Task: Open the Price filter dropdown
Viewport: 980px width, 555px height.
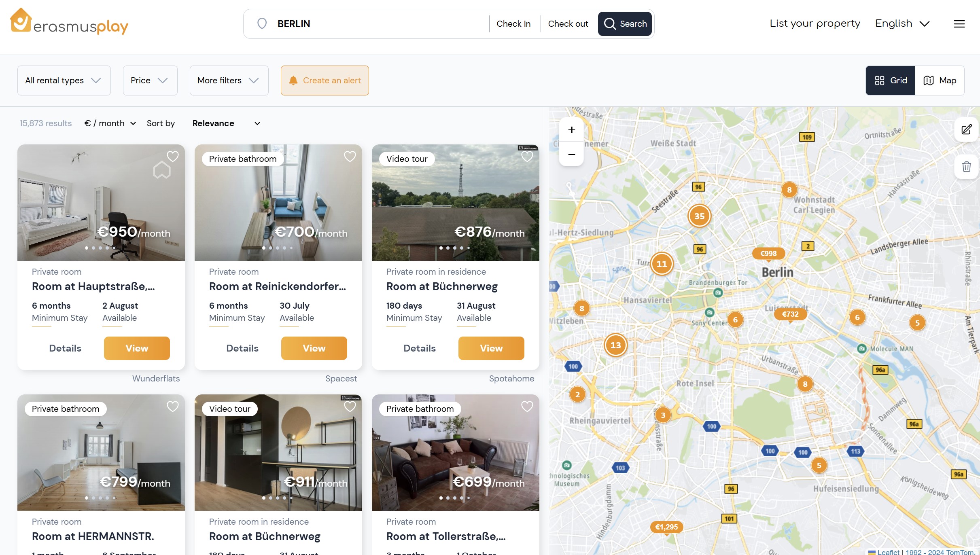Action: pyautogui.click(x=150, y=80)
